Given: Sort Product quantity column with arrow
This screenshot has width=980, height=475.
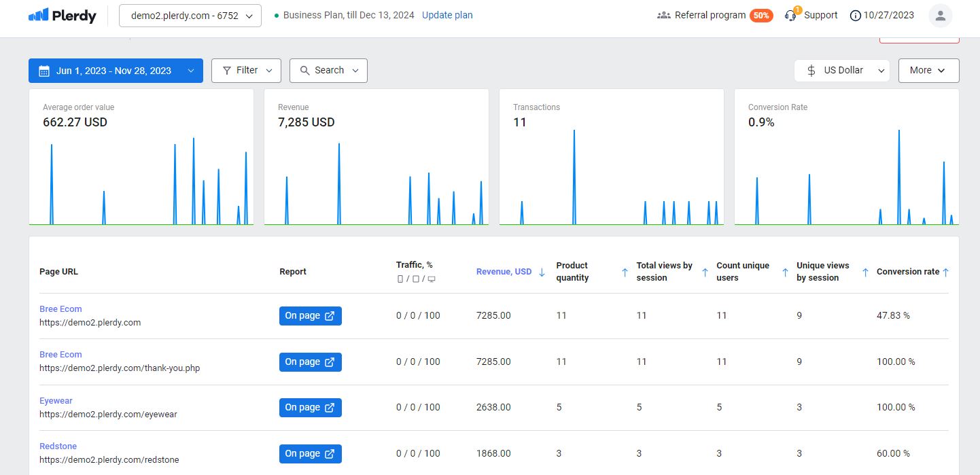Looking at the screenshot, I should coord(625,272).
